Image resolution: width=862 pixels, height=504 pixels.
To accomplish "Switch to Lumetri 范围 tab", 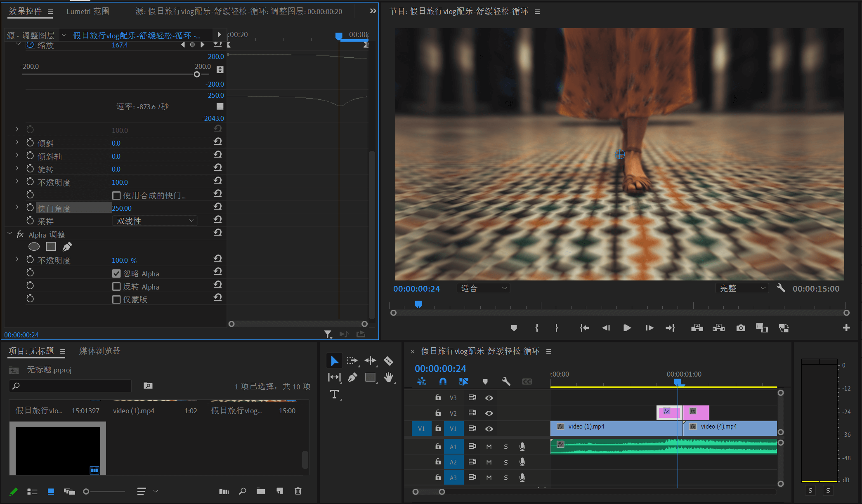I will (88, 11).
